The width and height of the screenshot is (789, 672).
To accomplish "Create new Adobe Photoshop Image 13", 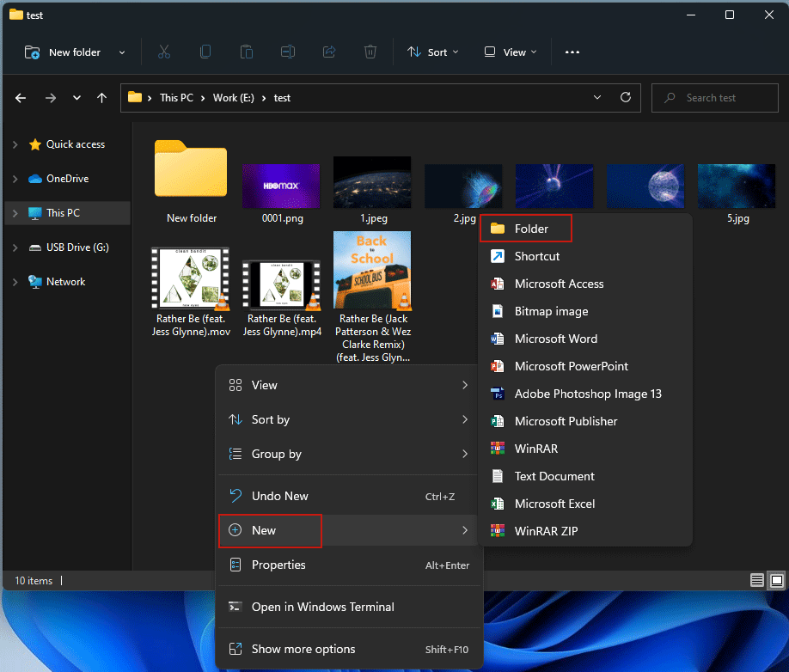I will pos(585,394).
